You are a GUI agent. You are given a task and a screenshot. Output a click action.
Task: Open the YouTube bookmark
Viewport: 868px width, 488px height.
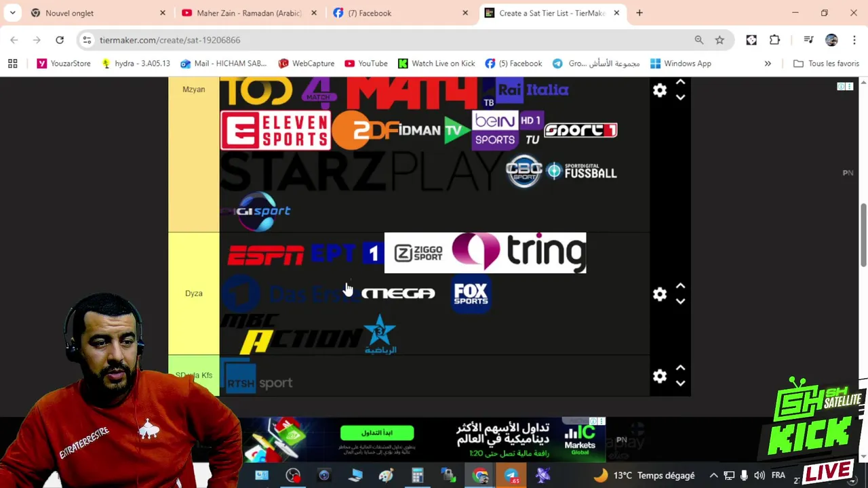[366, 63]
